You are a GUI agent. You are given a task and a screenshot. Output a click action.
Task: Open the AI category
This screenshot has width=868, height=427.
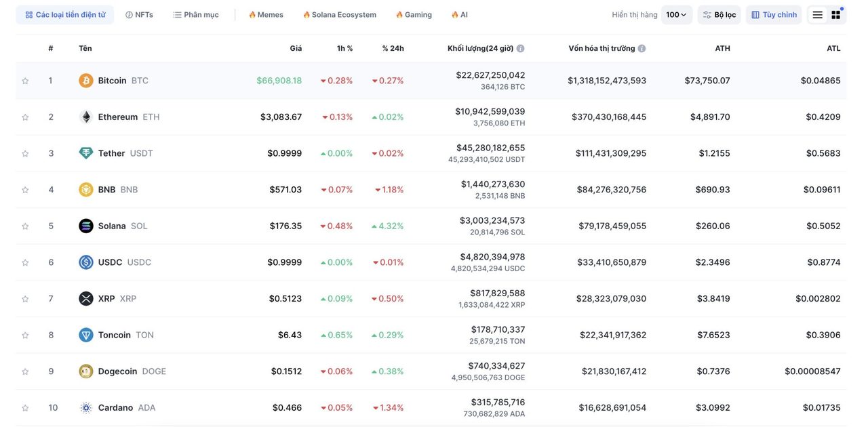[x=459, y=15]
